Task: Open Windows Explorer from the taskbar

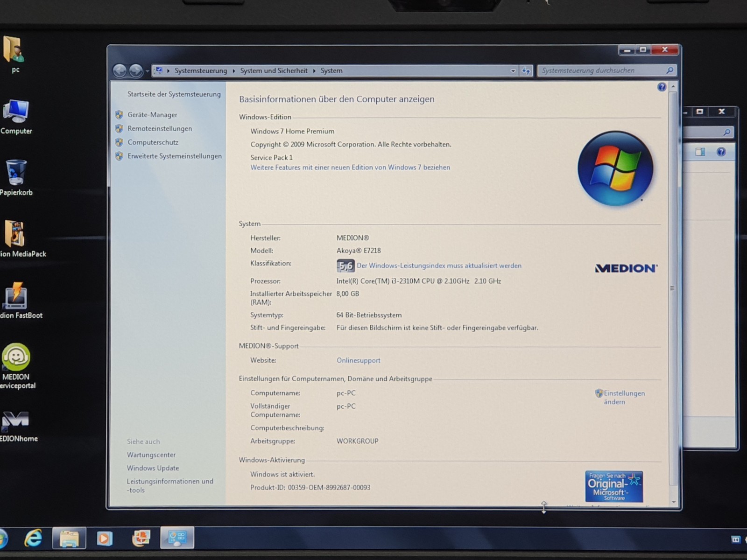Action: 69,538
